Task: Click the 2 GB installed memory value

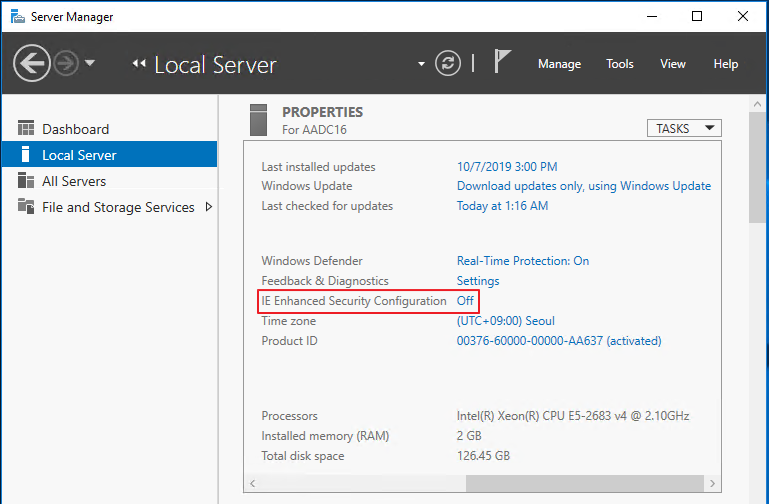Action: click(x=469, y=436)
